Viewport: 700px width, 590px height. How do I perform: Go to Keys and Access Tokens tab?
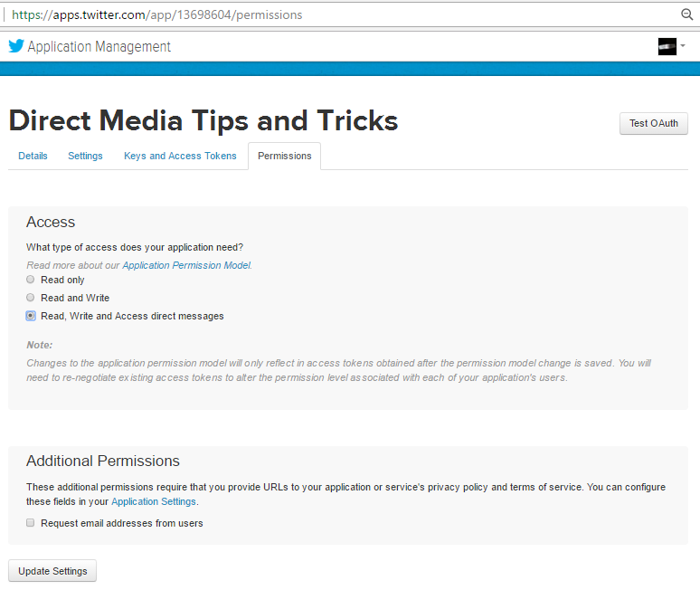pyautogui.click(x=180, y=156)
